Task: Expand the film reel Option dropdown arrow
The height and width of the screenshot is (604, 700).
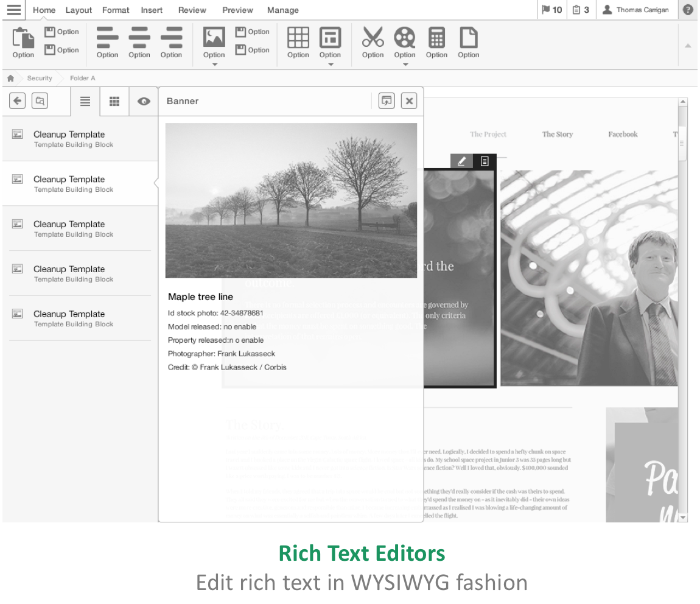Action: coord(405,65)
